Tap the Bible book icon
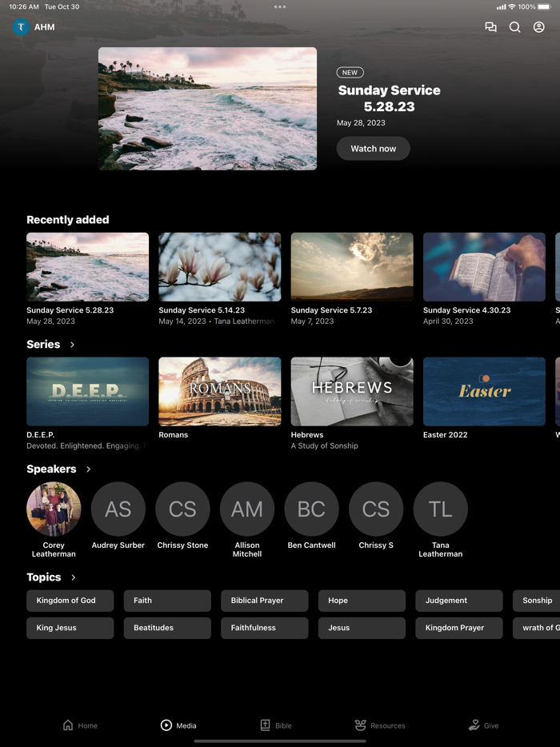 (x=265, y=725)
